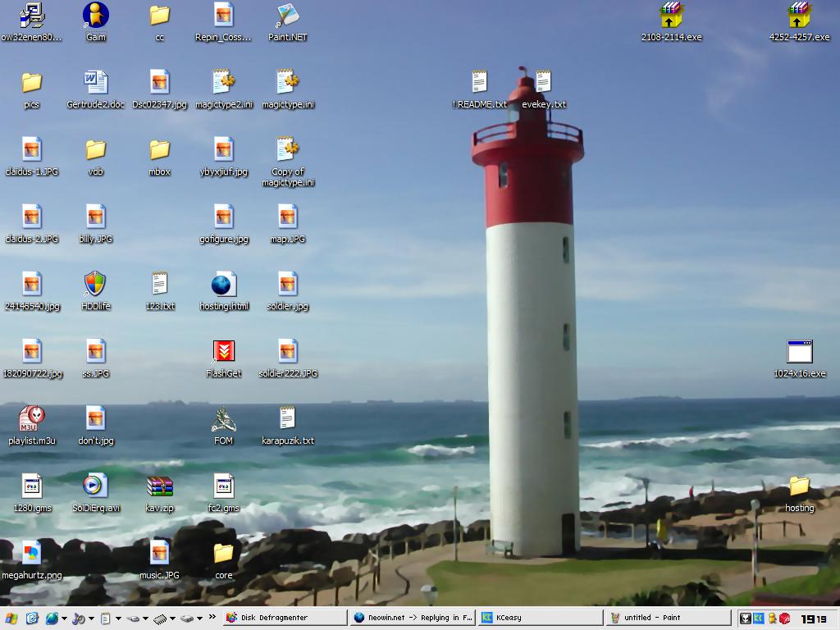Click the Start button on taskbar

point(11,618)
